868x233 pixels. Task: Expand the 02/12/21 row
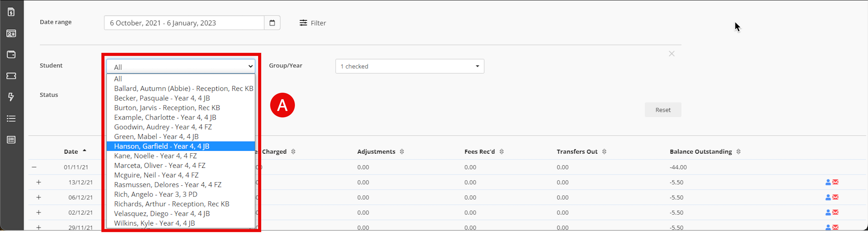tap(39, 213)
